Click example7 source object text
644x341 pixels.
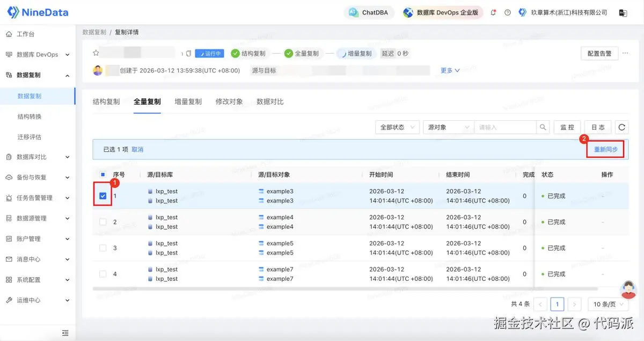click(x=280, y=270)
